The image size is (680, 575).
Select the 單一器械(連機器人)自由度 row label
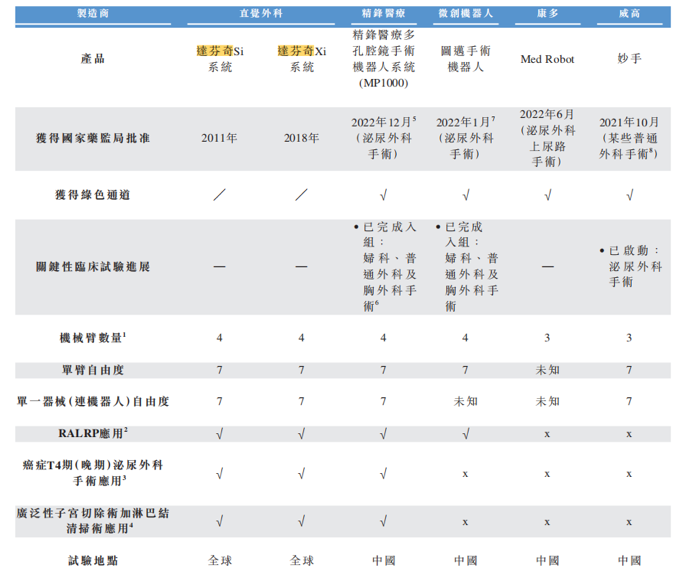coord(93,402)
